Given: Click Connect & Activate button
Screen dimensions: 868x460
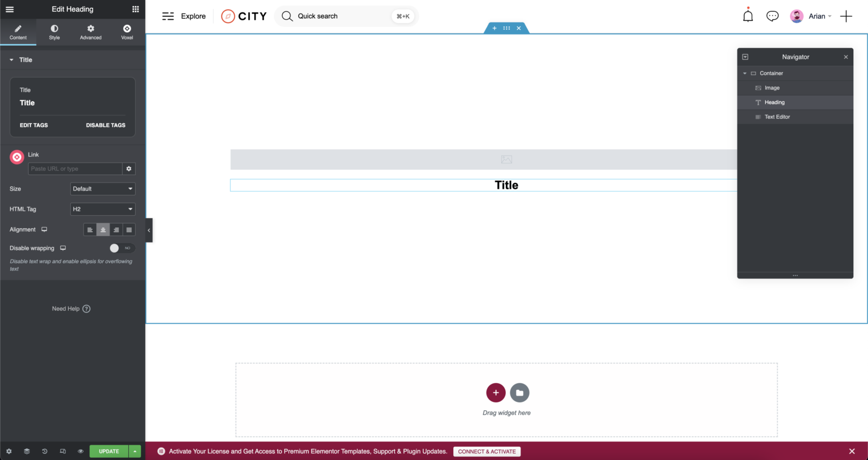Looking at the screenshot, I should [487, 452].
